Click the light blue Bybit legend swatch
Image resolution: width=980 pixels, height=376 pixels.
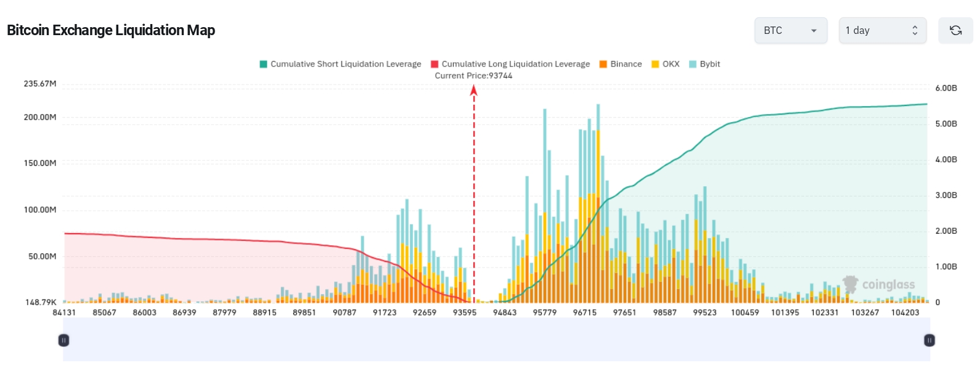point(693,64)
